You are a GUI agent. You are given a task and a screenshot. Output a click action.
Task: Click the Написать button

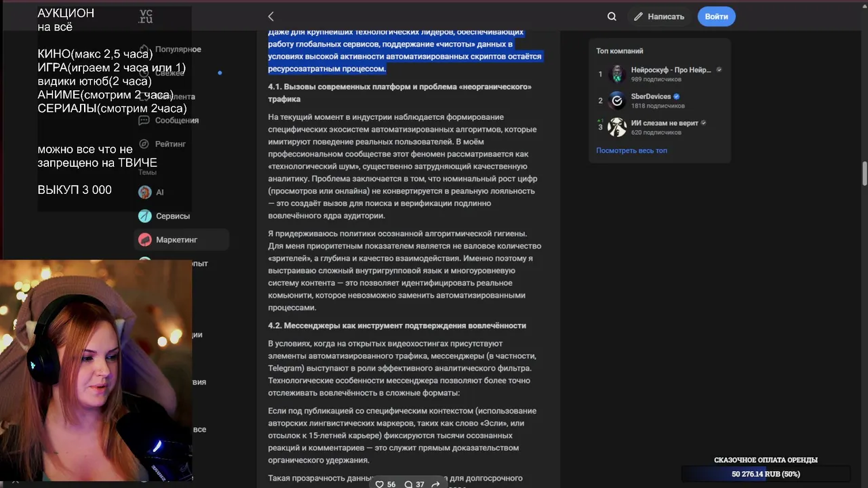659,16
